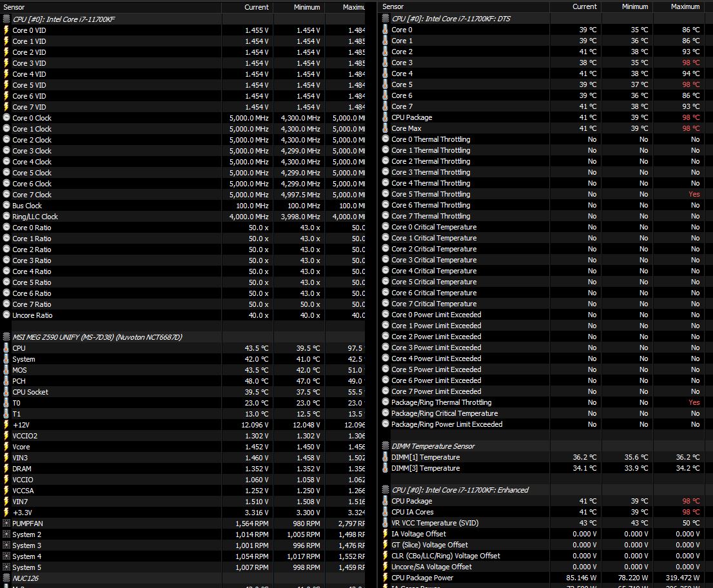
Task: Collapse the CPU [#0]: Intel Core i7-11700KF group
Action: coord(6,19)
